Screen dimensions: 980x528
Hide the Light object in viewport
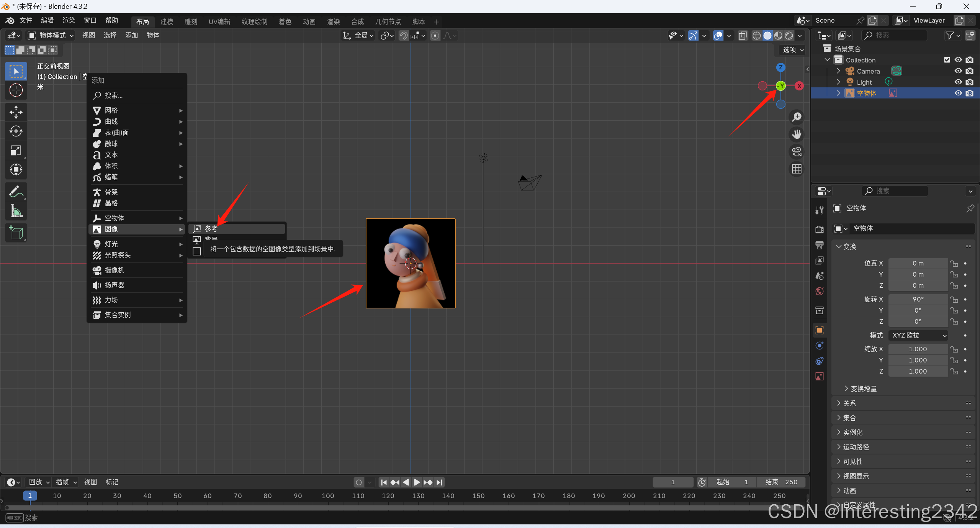point(958,82)
